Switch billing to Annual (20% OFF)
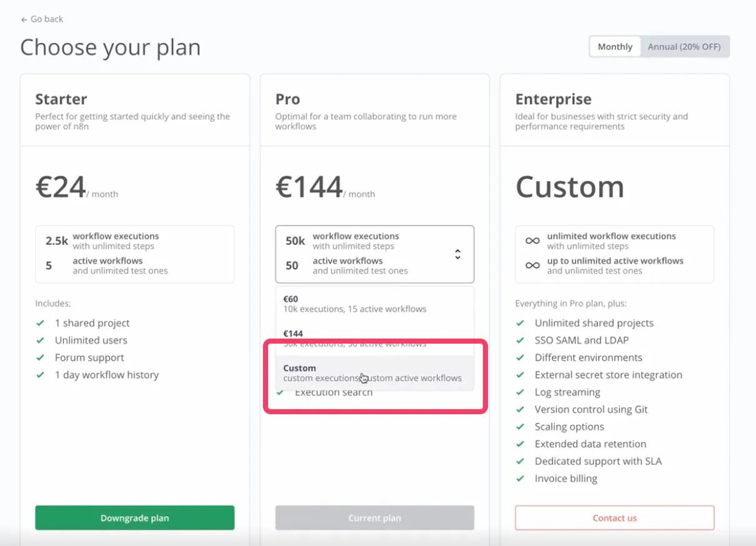This screenshot has width=756, height=546. [685, 46]
